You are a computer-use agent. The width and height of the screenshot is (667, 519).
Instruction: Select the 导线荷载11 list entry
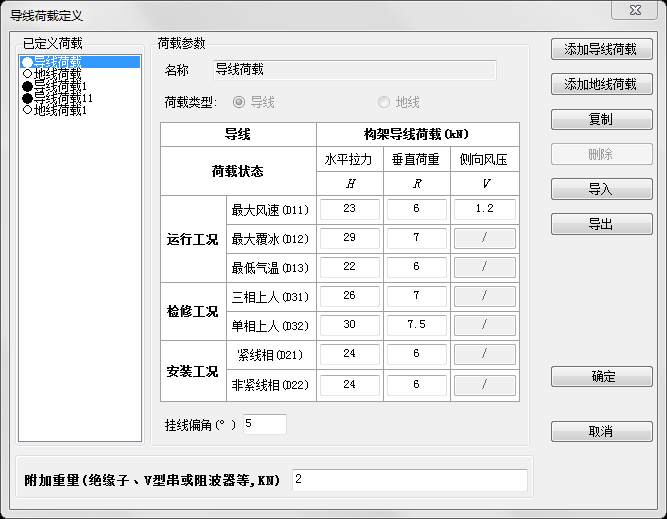64,98
